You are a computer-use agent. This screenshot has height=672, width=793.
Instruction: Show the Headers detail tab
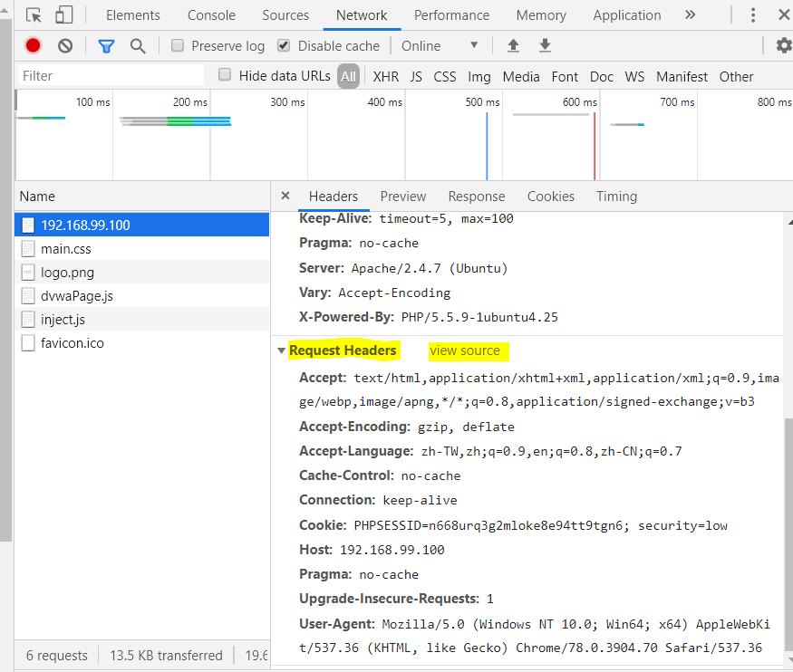(334, 196)
